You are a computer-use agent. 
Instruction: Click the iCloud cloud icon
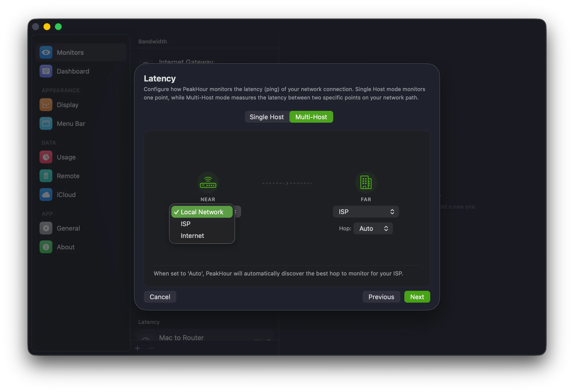click(x=46, y=195)
